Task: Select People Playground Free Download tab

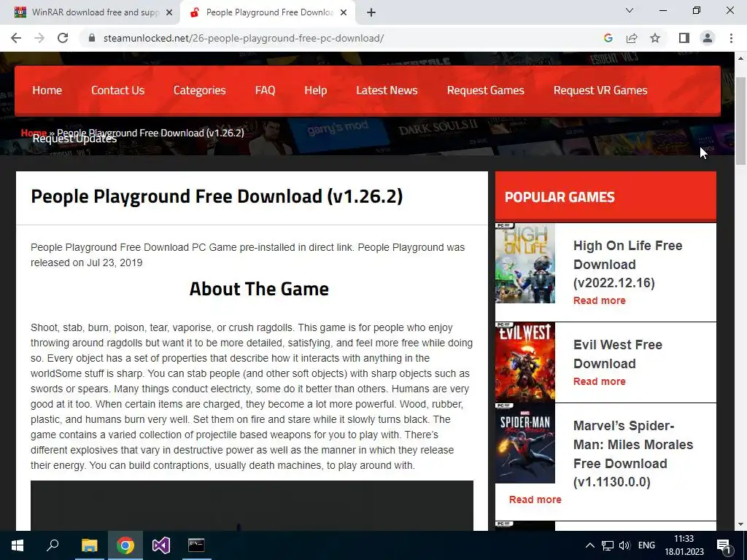Action: tap(267, 13)
